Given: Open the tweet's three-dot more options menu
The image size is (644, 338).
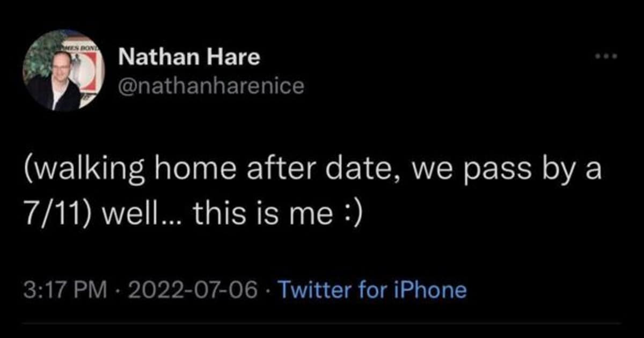Looking at the screenshot, I should coord(609,56).
